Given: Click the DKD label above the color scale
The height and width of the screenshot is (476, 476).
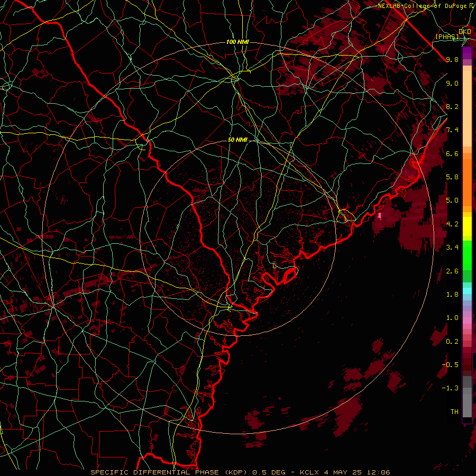Looking at the screenshot, I should tap(465, 31).
